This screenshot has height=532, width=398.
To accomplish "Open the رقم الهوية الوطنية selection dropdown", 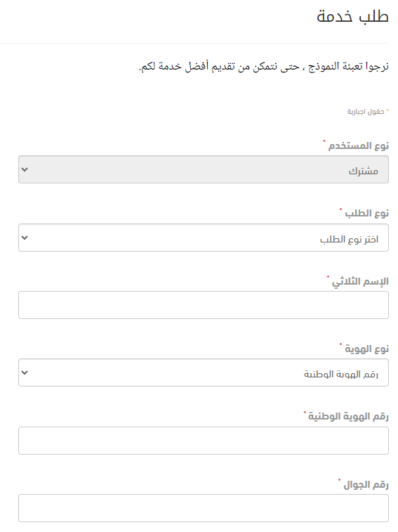I will (x=204, y=372).
